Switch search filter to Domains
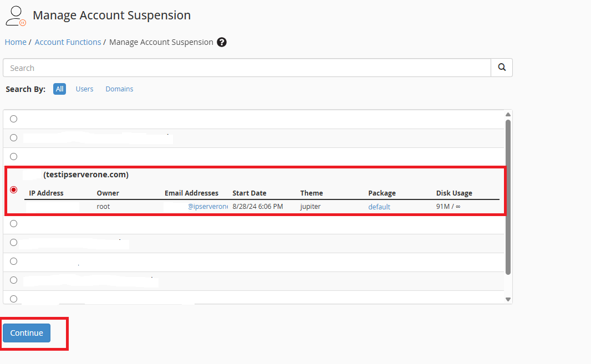 click(119, 89)
